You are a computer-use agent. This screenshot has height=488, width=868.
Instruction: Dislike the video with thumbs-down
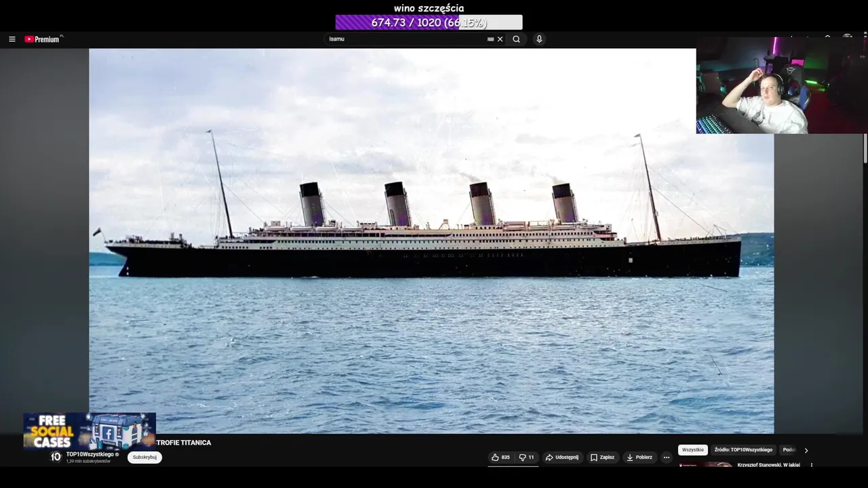[526, 457]
